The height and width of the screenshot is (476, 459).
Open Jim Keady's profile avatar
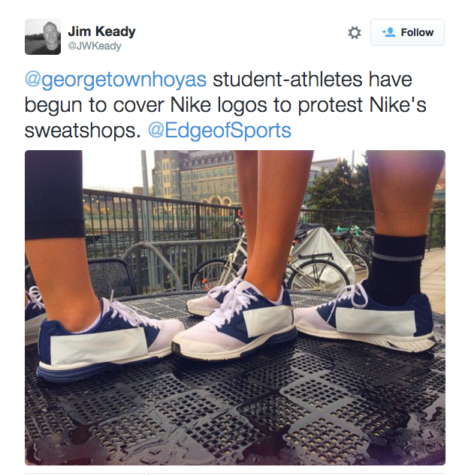(x=43, y=37)
